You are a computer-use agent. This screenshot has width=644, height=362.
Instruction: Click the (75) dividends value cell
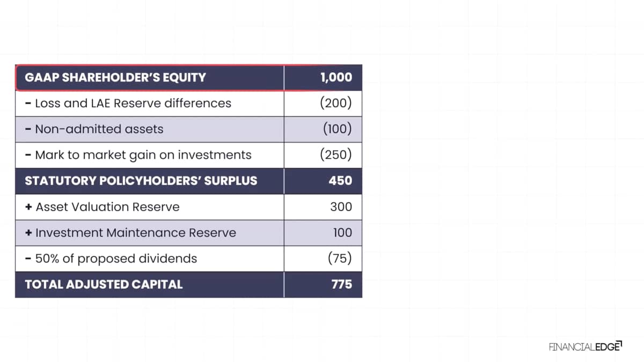tap(339, 258)
